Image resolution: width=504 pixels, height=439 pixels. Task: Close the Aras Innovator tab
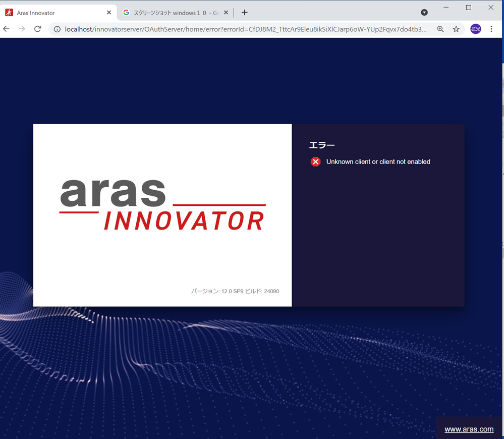pos(109,13)
